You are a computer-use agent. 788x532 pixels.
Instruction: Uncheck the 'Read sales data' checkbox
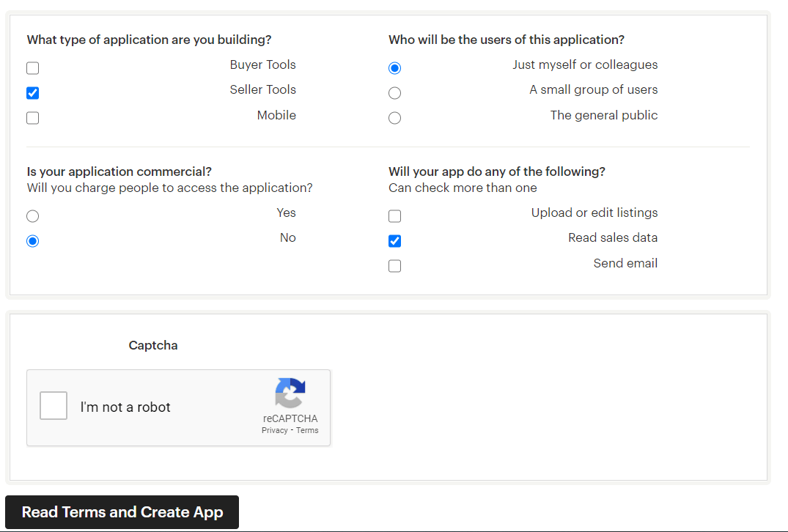(394, 241)
